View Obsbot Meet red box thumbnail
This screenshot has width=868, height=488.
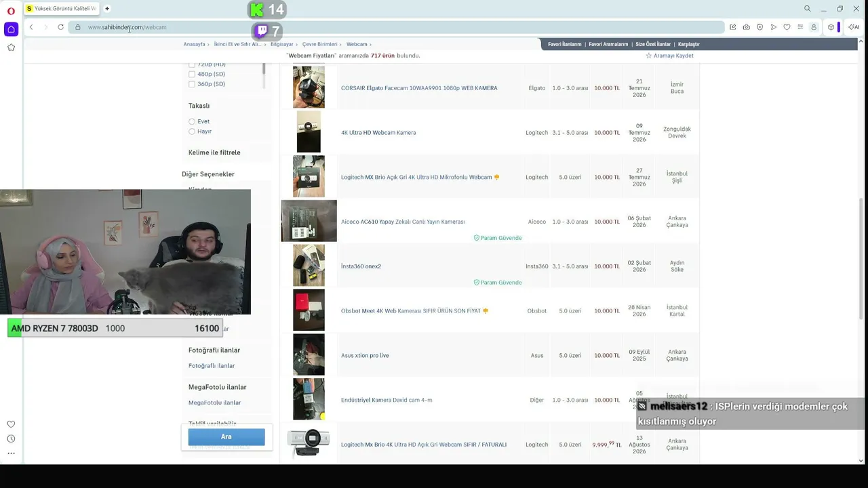pos(309,310)
